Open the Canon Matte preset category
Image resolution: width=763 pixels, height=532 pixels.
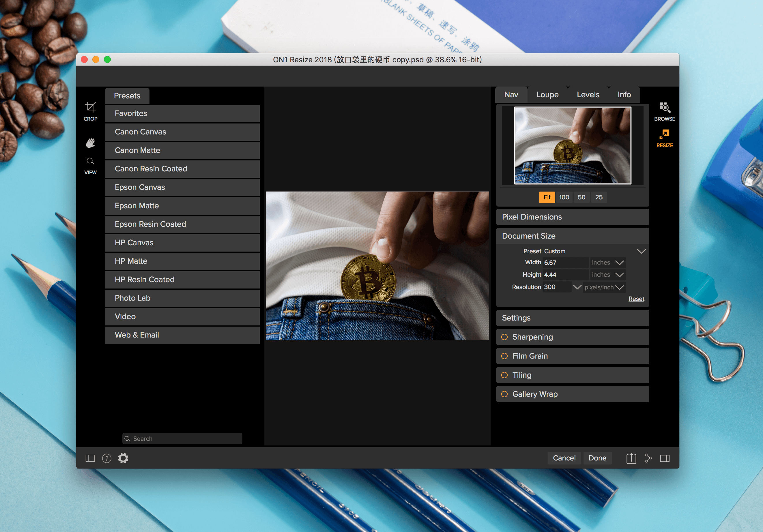[x=182, y=151]
